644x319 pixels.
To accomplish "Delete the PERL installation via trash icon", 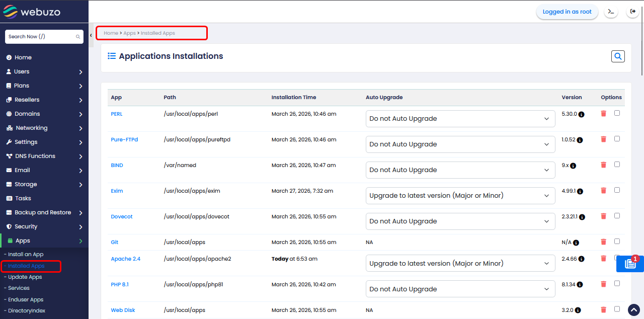I will click(604, 114).
